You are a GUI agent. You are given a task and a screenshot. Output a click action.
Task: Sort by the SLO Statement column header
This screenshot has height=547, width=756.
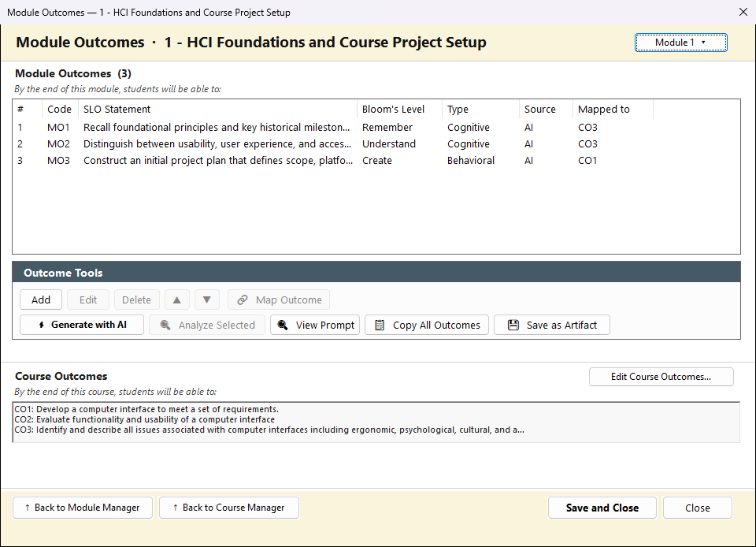coord(217,109)
